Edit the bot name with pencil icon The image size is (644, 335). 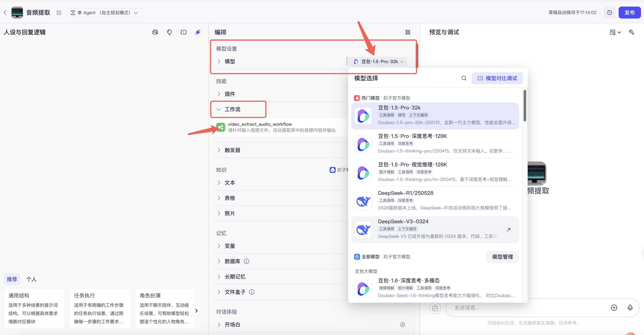(x=59, y=13)
